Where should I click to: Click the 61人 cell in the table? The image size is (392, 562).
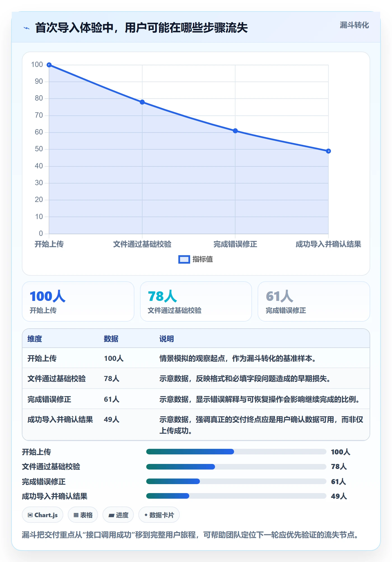(x=112, y=399)
